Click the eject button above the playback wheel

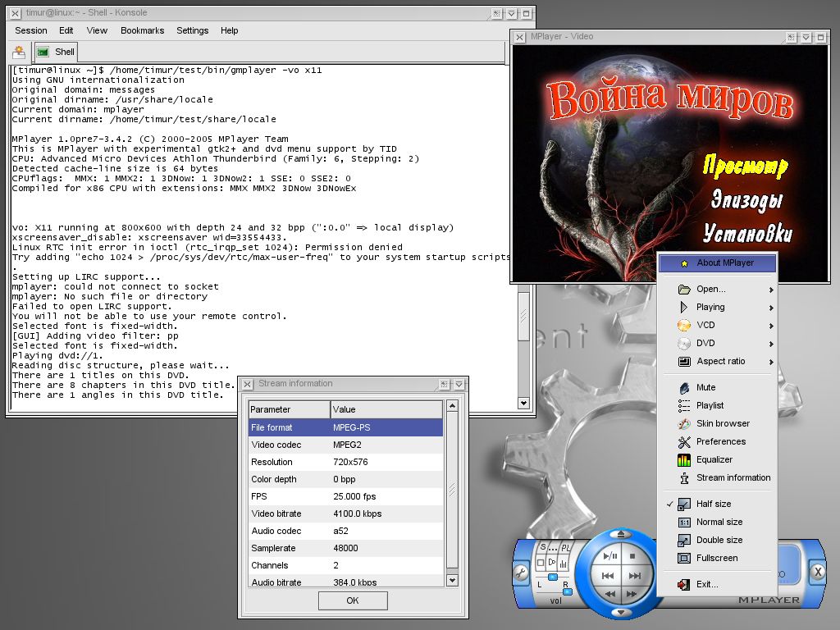coord(621,534)
